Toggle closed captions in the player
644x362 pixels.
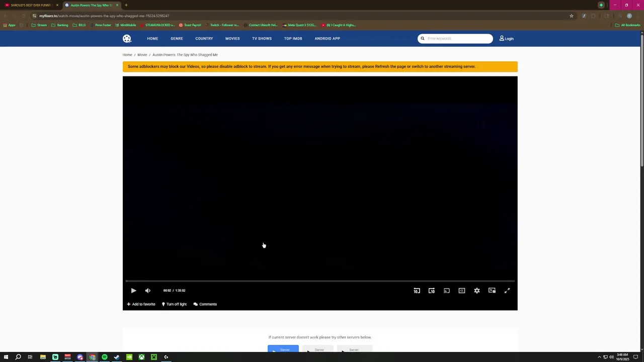click(461, 291)
